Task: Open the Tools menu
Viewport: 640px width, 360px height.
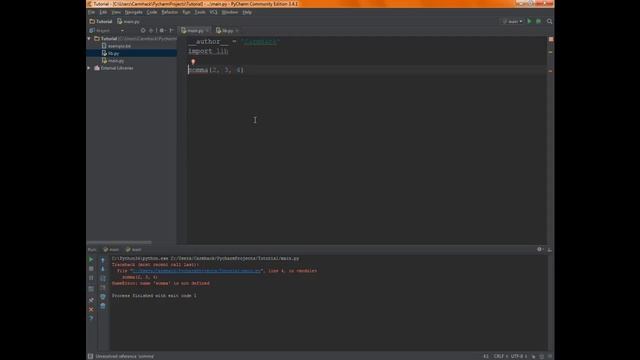Action: pos(200,12)
